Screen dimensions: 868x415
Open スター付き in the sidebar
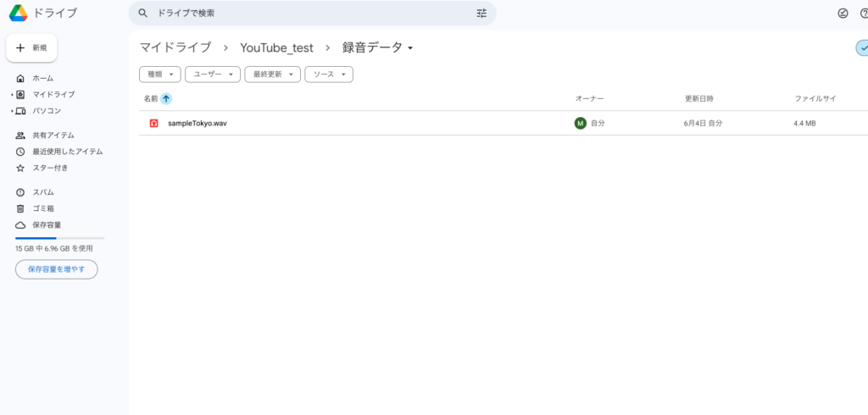(x=50, y=168)
